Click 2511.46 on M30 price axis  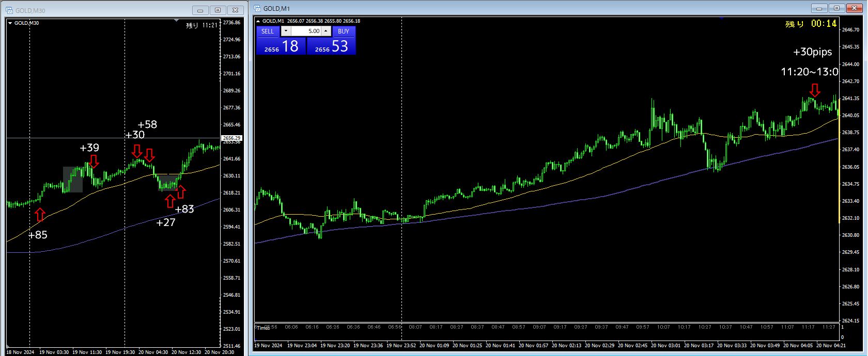(x=231, y=346)
